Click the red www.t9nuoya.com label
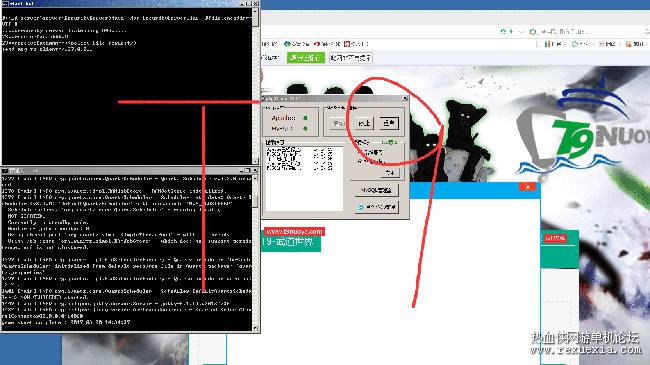The image size is (650, 365). point(294,231)
